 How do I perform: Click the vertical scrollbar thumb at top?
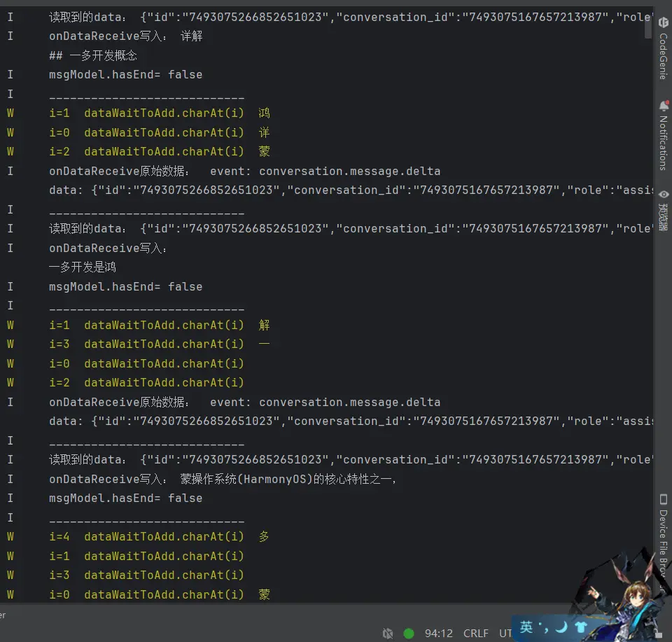[649, 21]
